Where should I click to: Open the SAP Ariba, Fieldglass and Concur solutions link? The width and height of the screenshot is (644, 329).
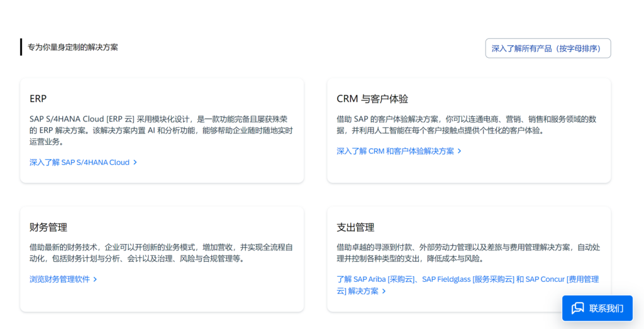pos(468,285)
